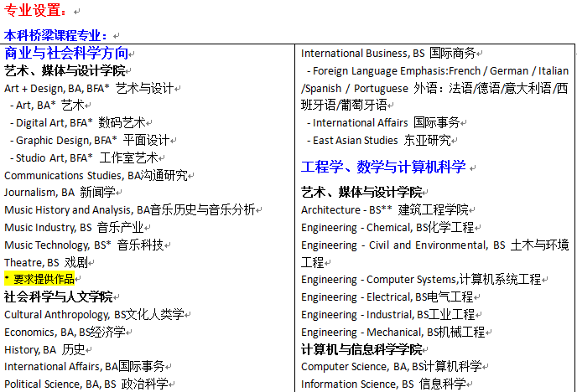Click the bold 计算机与信息科学学院 heading
Viewport: 577px width, 392px height.
pyautogui.click(x=361, y=349)
